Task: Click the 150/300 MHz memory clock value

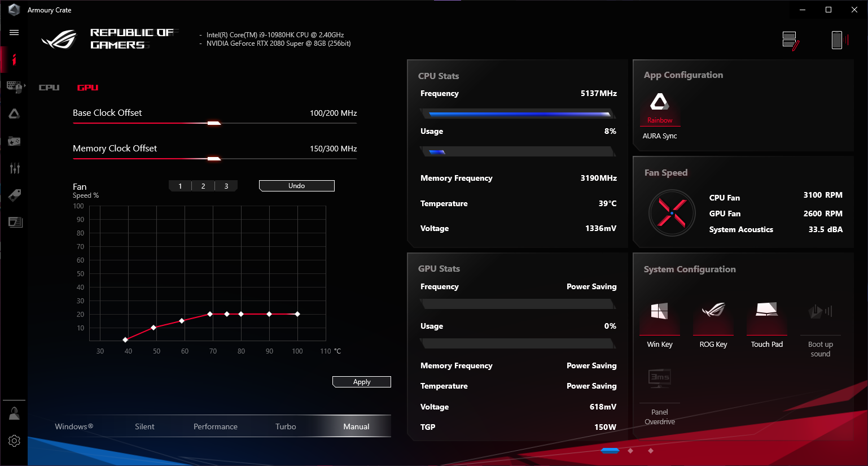Action: pos(334,149)
